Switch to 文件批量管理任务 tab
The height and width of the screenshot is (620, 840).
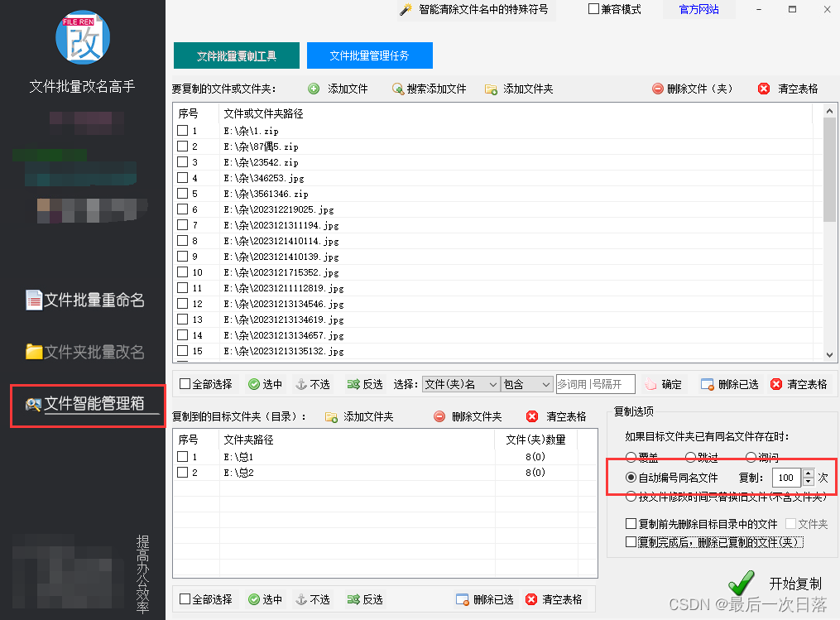pos(369,55)
